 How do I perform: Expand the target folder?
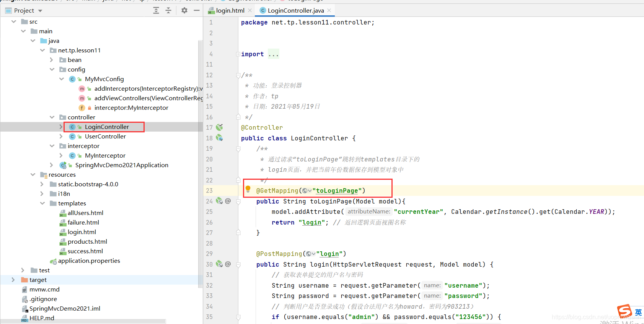coord(13,280)
